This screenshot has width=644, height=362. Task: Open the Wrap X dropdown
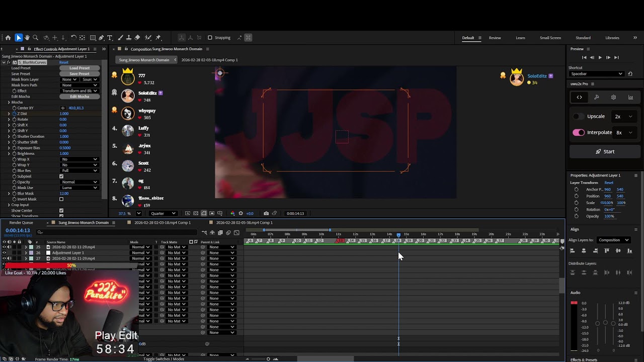[79, 159]
